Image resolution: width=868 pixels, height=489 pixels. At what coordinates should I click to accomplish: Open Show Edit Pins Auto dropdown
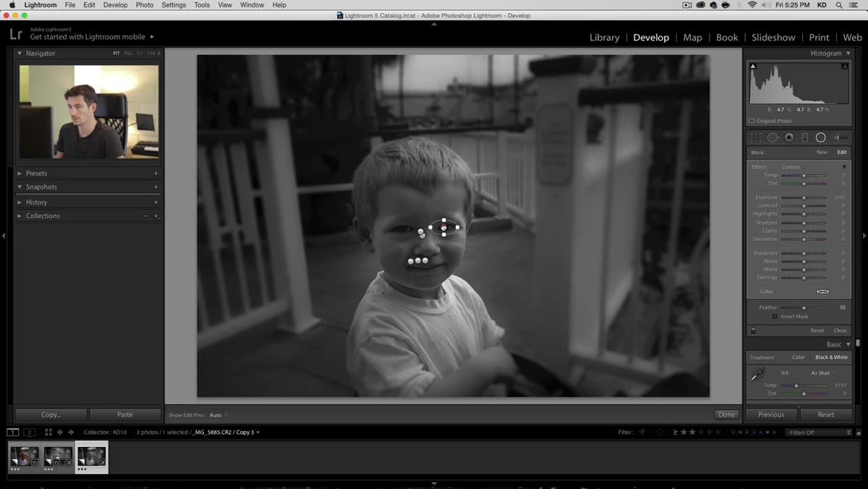[x=218, y=415]
